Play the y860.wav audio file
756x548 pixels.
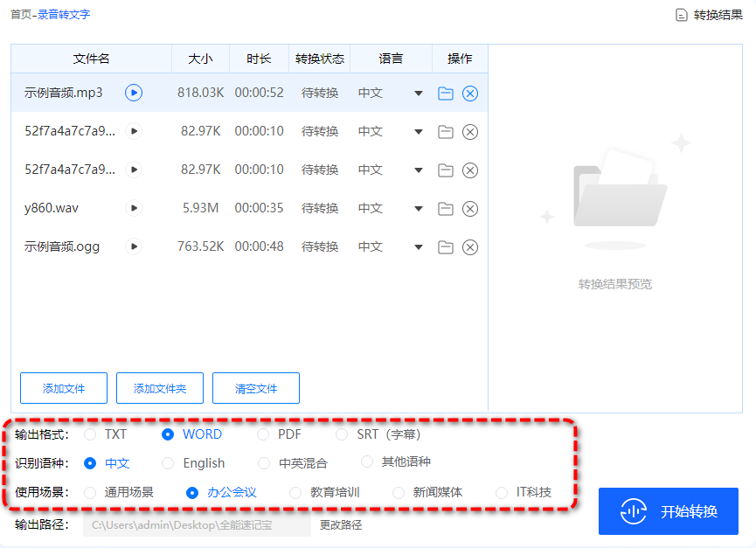(134, 208)
